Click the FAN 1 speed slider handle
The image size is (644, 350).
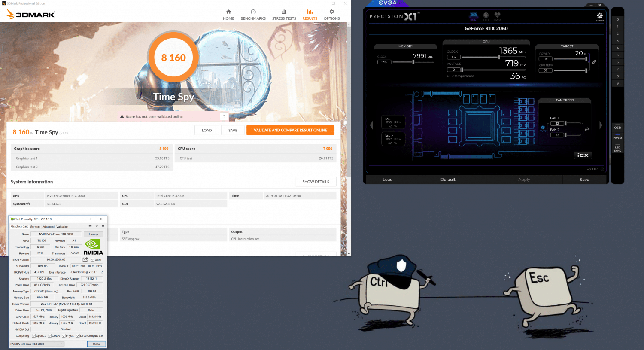(565, 123)
